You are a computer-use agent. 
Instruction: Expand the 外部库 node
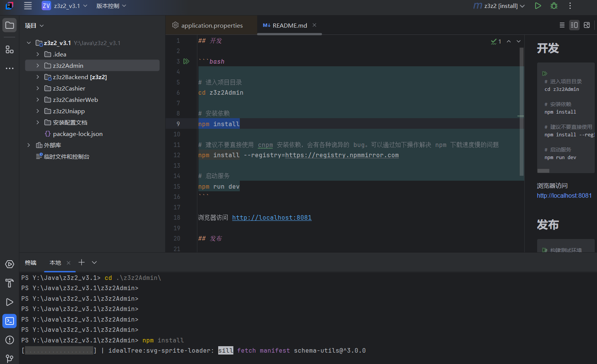click(x=29, y=145)
